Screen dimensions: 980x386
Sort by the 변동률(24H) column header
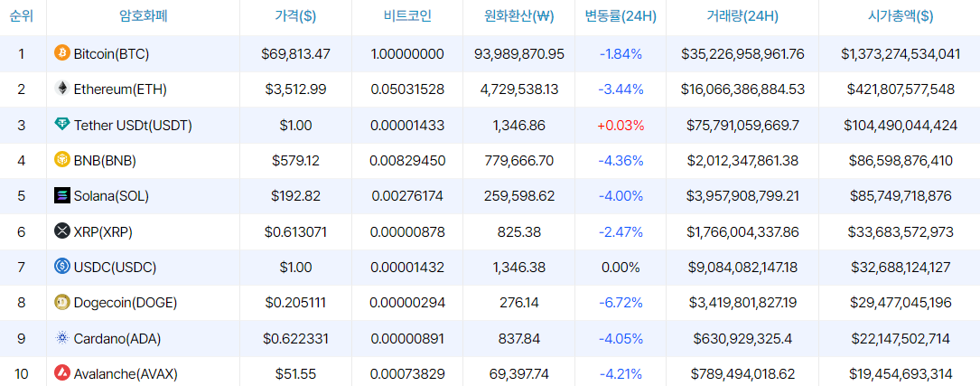(621, 16)
